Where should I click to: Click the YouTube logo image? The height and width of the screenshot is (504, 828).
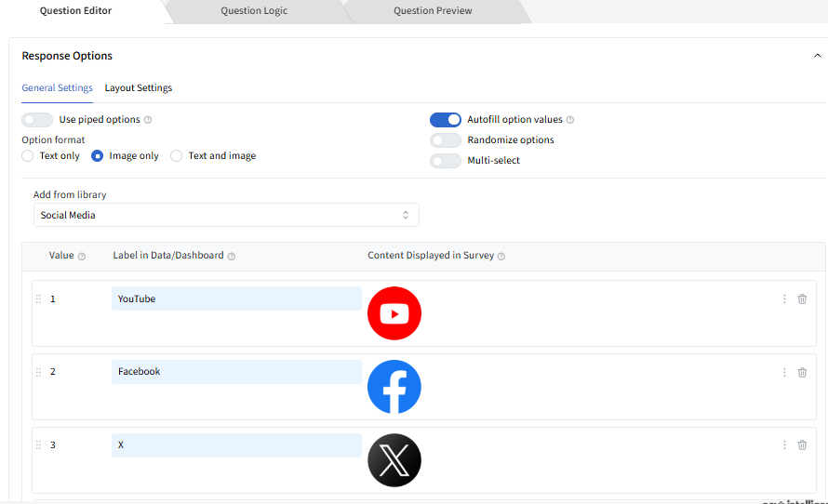(x=394, y=313)
